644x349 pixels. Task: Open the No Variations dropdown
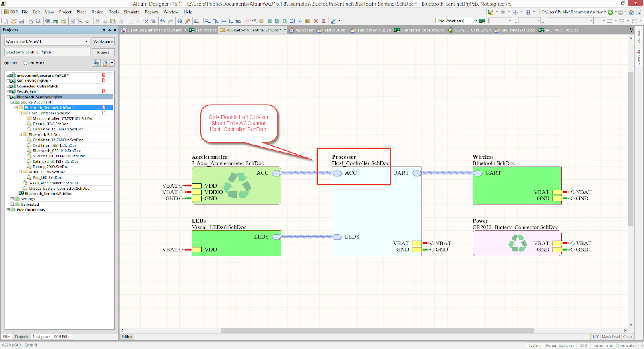coord(476,21)
